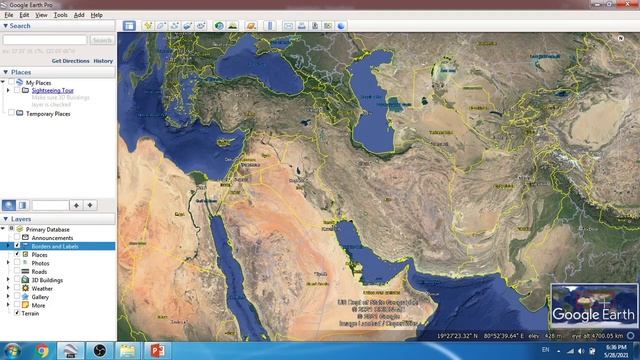
Task: Open the planet switcher (Earth, Sky, Mars)
Action: [251, 26]
